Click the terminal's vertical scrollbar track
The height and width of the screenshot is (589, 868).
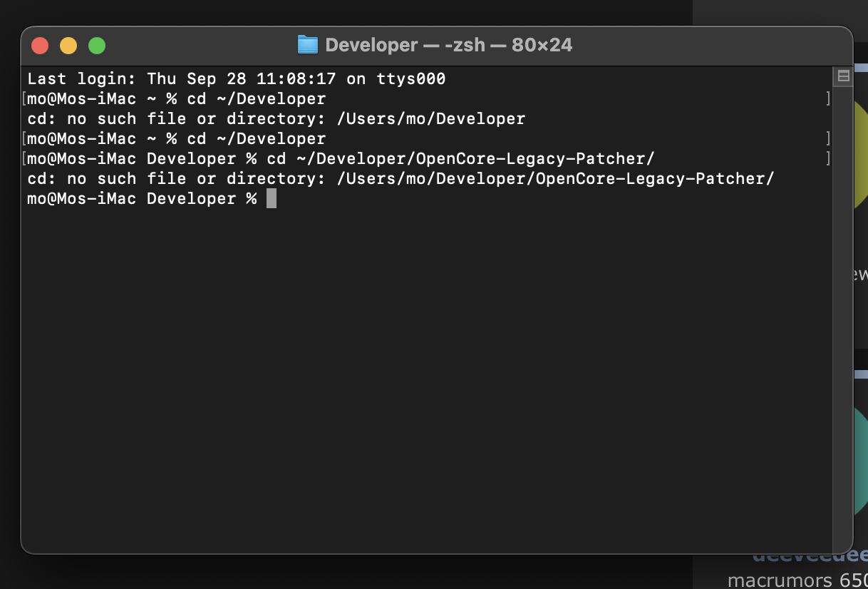(x=843, y=321)
